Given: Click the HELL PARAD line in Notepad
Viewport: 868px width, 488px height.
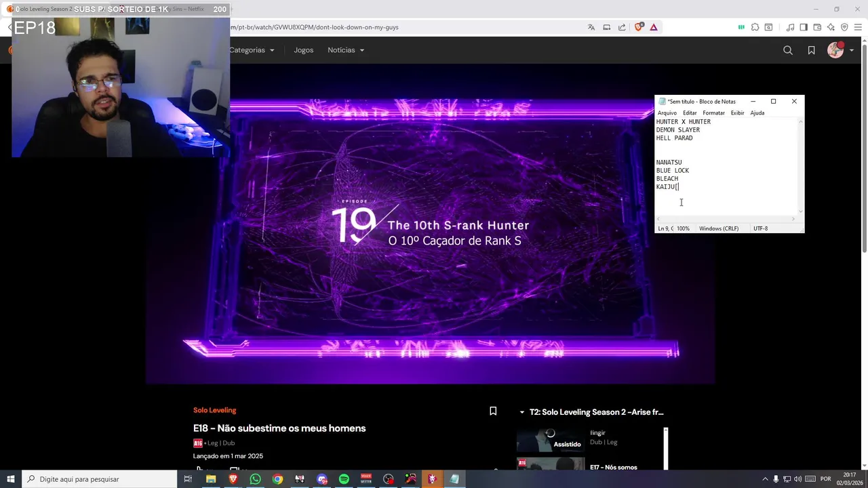Looking at the screenshot, I should coord(675,138).
